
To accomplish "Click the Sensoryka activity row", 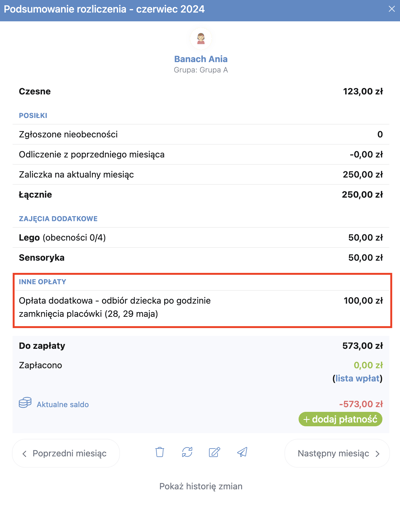I will coord(201,258).
